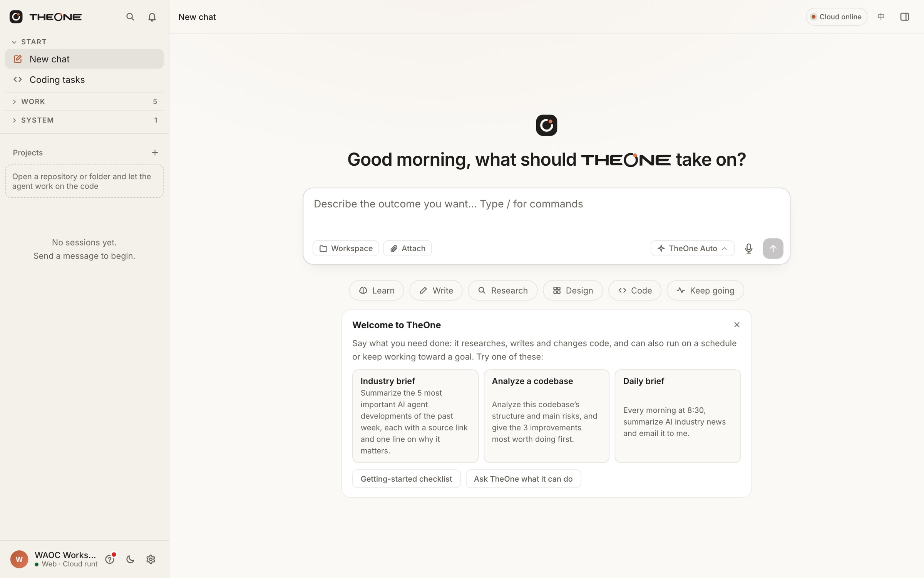Choose the Write suggestion chip

436,290
